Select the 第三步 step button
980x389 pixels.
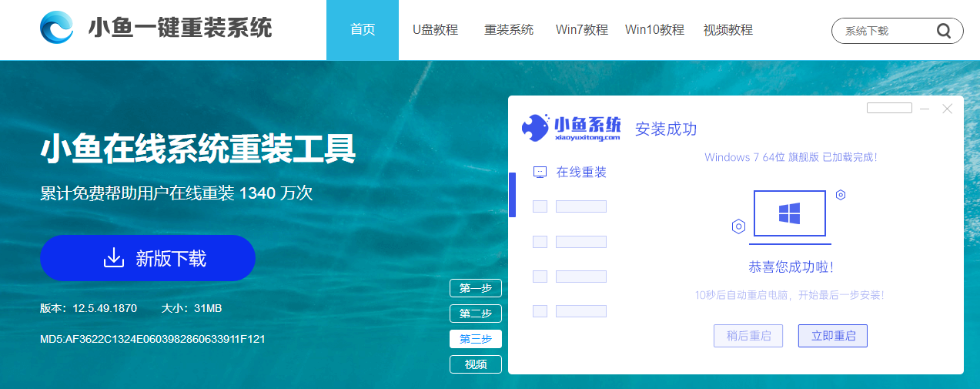pyautogui.click(x=476, y=339)
